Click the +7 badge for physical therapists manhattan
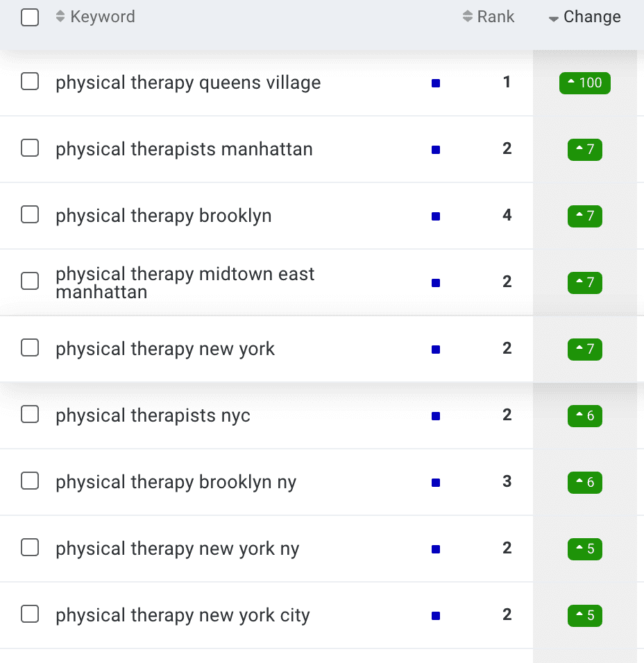This screenshot has width=644, height=663. (585, 149)
